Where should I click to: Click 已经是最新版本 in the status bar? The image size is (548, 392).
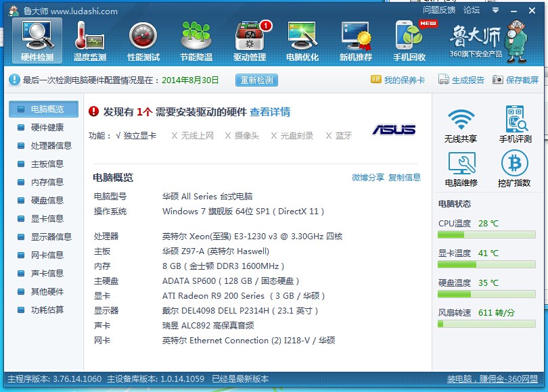click(240, 378)
